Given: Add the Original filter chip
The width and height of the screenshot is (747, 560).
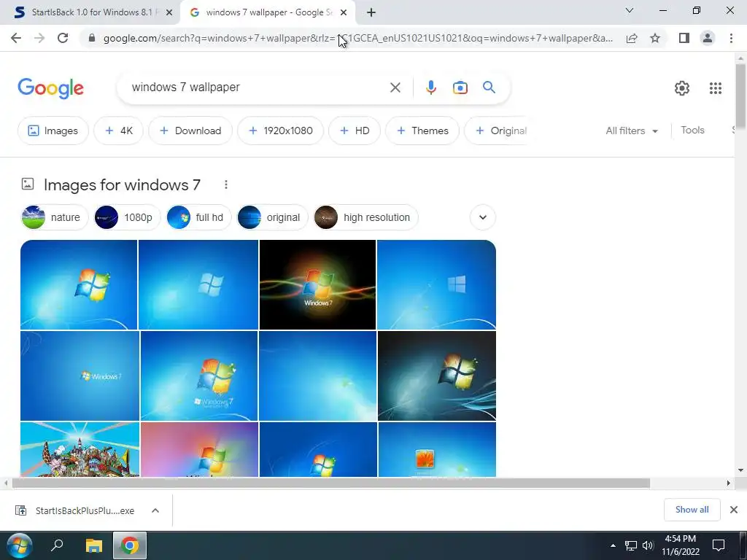Looking at the screenshot, I should (495, 131).
